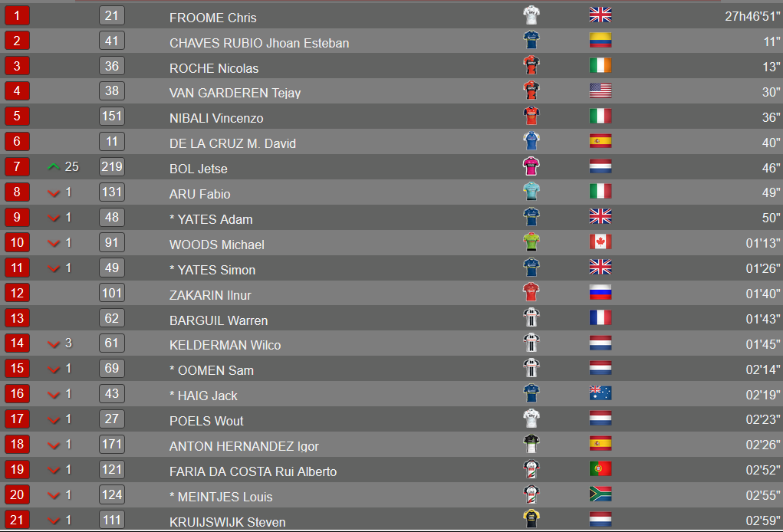Screen dimensions: 783x532
Task: Open rider name NIBALI Vincenzo
Action: [216, 118]
